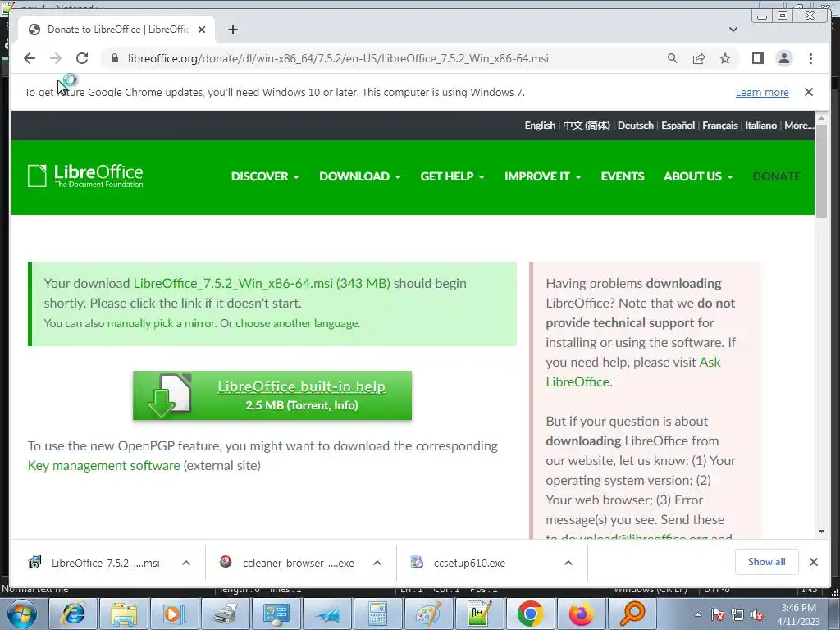Open the DONATE page

click(x=776, y=176)
